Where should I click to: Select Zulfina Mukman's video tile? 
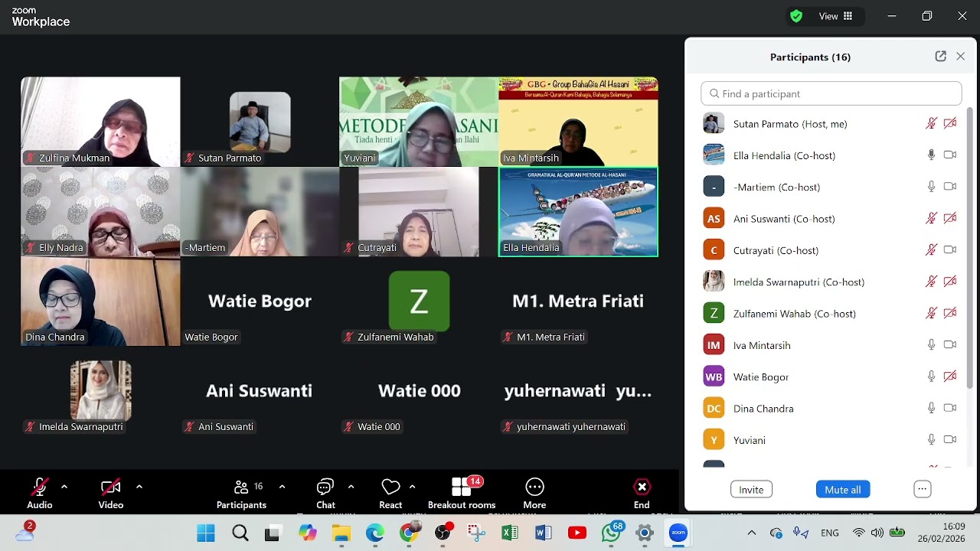tap(100, 122)
